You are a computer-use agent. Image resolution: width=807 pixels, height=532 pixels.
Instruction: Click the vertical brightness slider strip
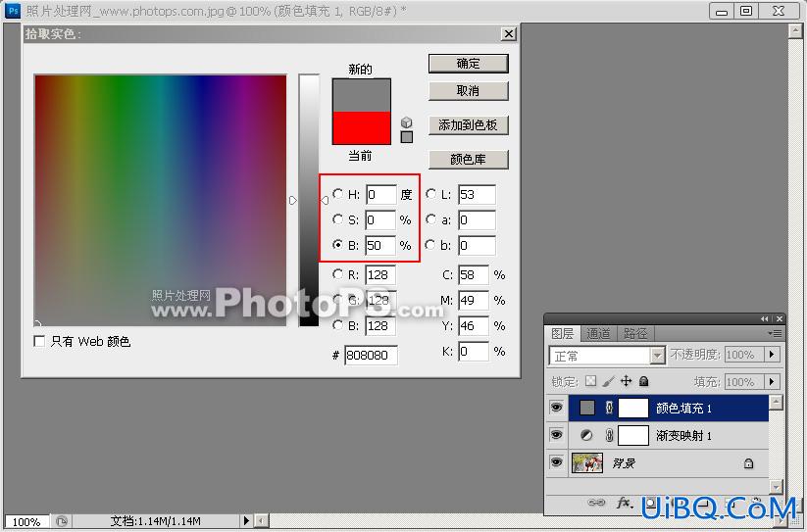pyautogui.click(x=309, y=200)
